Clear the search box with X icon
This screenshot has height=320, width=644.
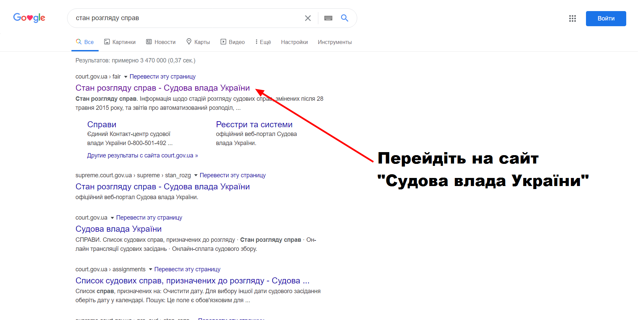(308, 18)
